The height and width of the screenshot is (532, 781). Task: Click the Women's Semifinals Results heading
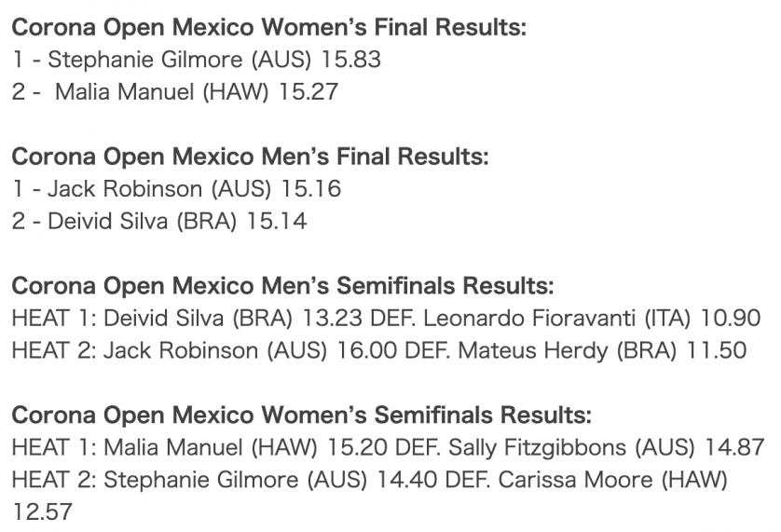click(x=301, y=416)
